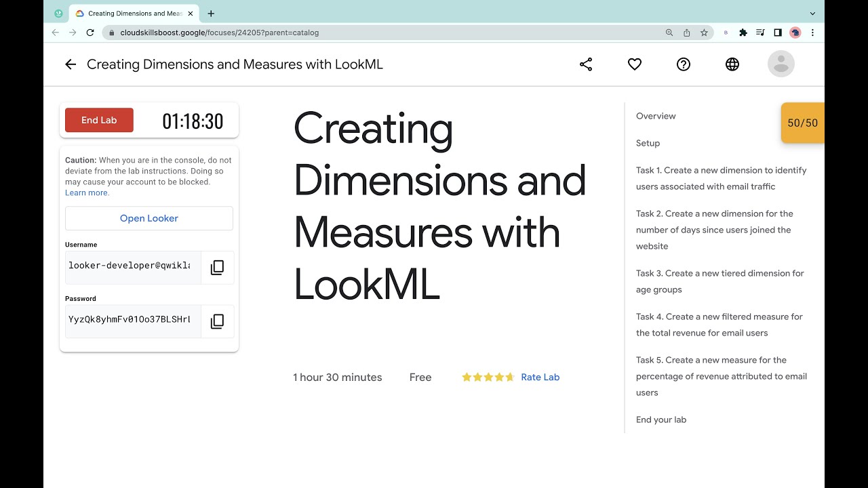Click the globe language icon
Screen dimensions: 868x488
[732, 64]
